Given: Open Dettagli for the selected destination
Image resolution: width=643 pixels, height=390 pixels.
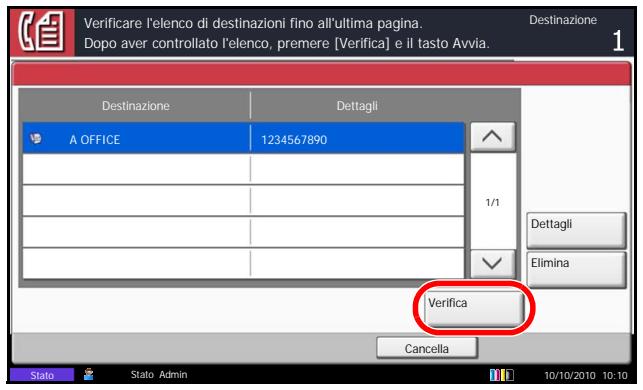Looking at the screenshot, I should coord(576,230).
